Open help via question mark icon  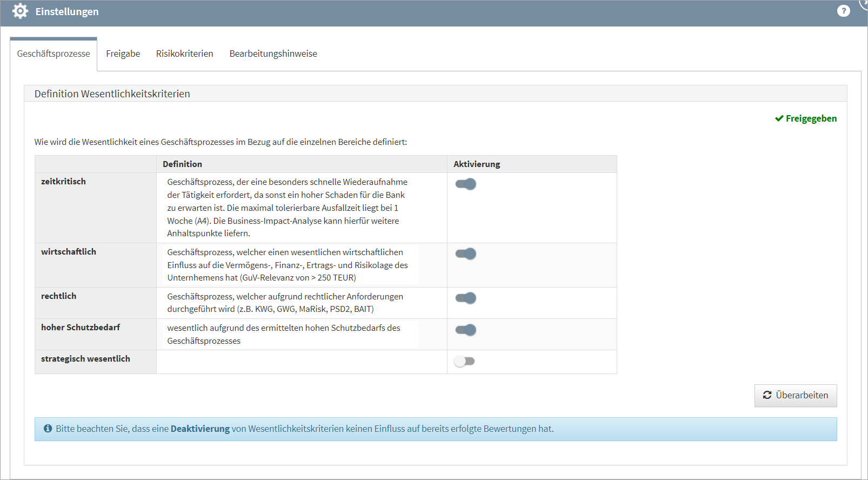tap(843, 11)
